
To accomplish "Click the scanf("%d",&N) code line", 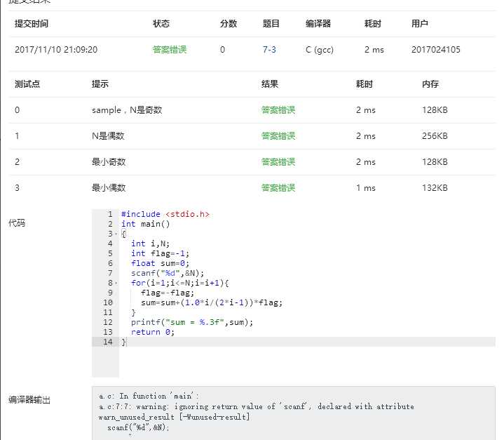I will click(x=167, y=273).
